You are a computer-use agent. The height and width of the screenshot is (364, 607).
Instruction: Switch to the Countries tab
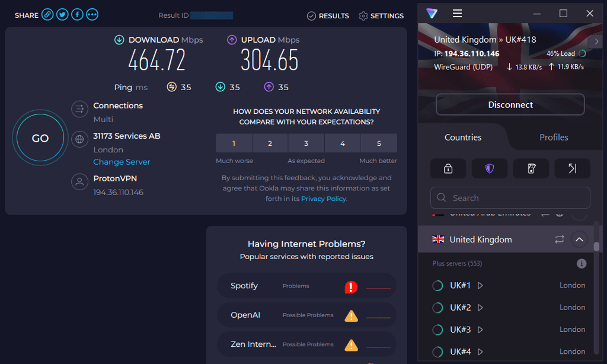[463, 138]
